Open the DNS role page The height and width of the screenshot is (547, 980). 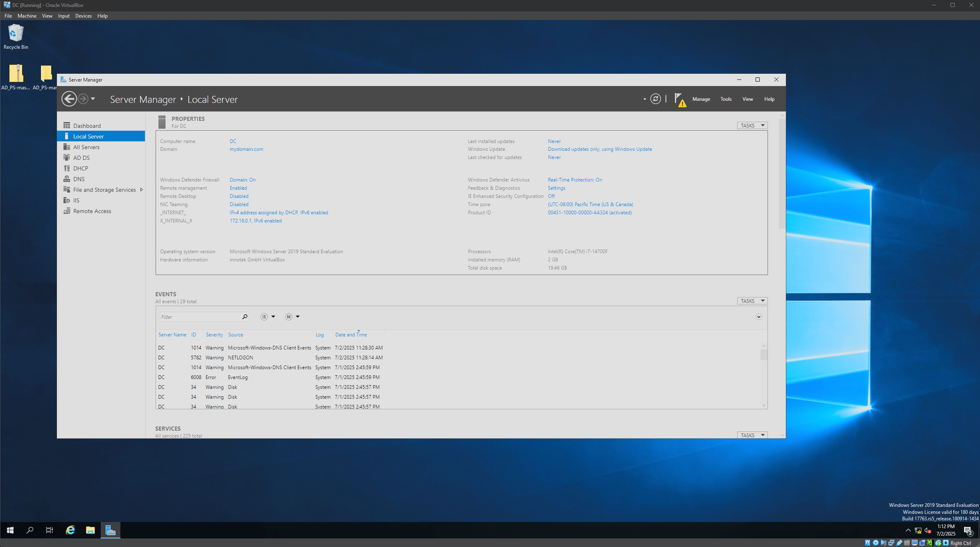pyautogui.click(x=101, y=179)
